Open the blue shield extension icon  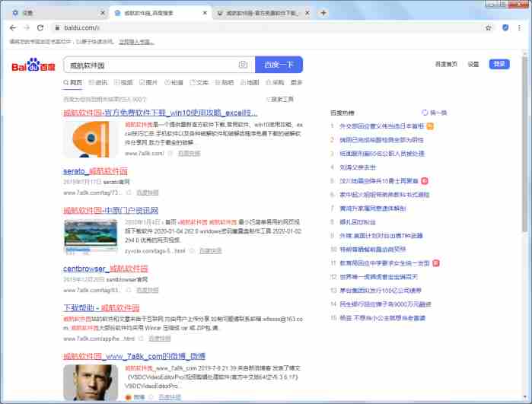505,28
